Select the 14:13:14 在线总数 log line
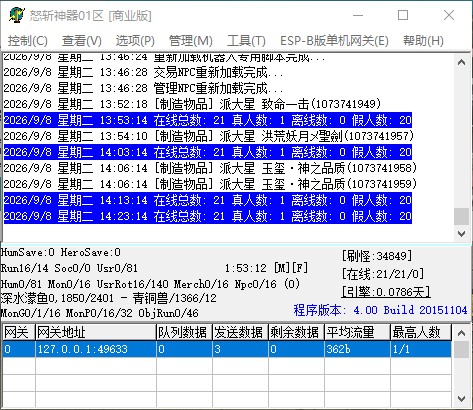 coord(208,200)
